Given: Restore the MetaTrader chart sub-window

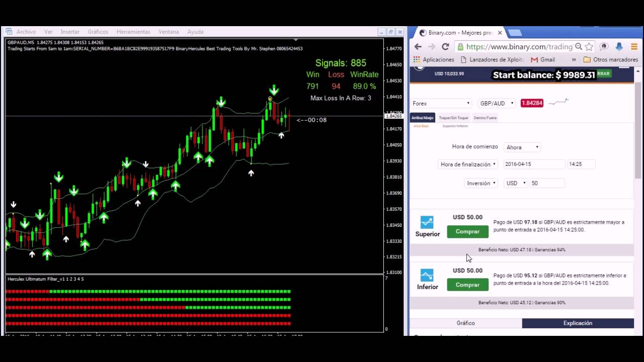Looking at the screenshot, I should pos(391,32).
